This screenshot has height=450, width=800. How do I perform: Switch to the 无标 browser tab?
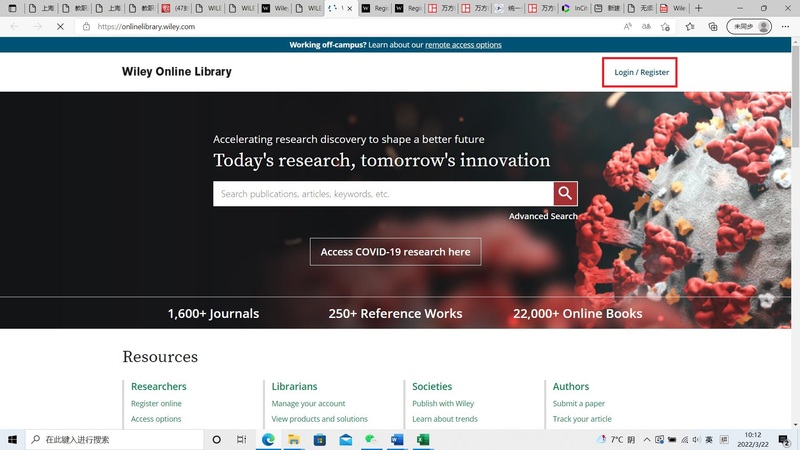(x=641, y=8)
